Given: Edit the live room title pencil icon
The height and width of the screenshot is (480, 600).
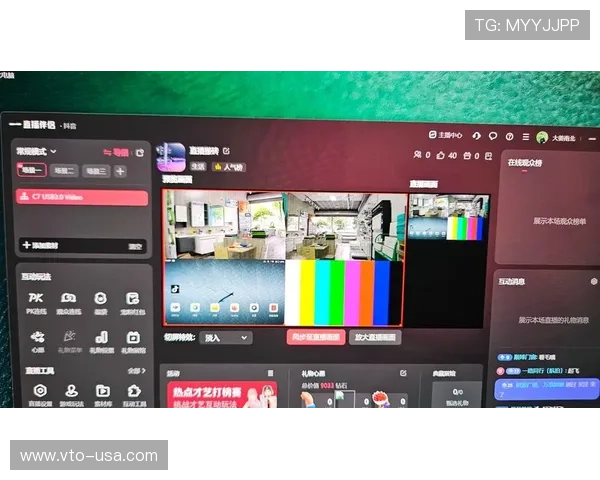Looking at the screenshot, I should tap(226, 151).
